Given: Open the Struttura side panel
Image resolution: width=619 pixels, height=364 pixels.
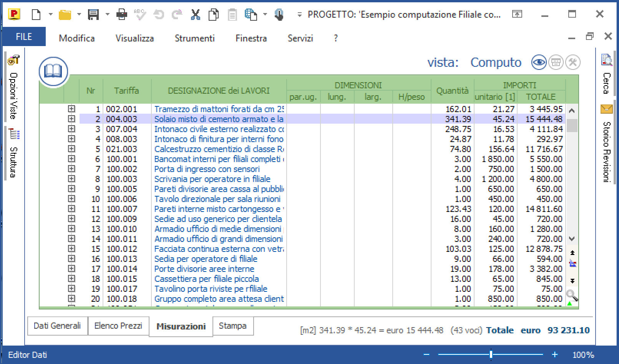Looking at the screenshot, I should 13,154.
